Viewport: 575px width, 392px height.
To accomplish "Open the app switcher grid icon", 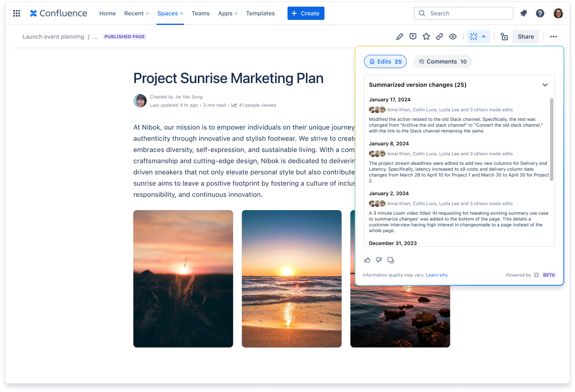I will tap(16, 13).
